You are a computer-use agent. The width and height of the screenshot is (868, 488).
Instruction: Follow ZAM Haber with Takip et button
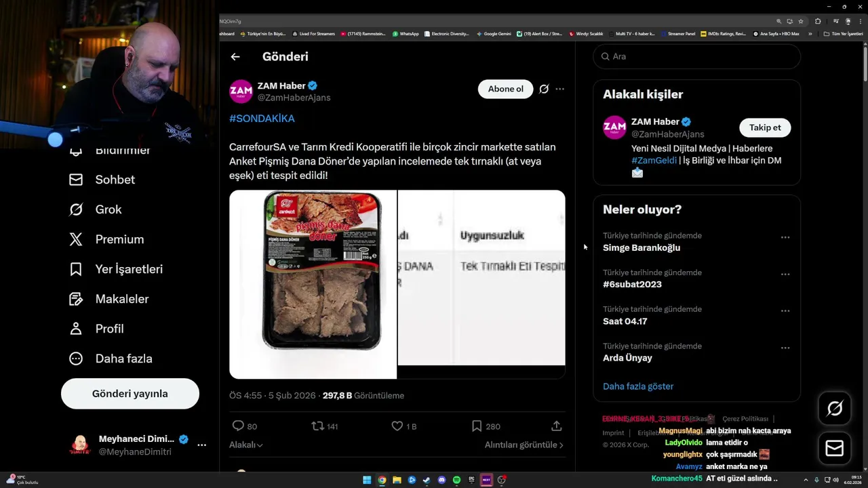pos(765,127)
